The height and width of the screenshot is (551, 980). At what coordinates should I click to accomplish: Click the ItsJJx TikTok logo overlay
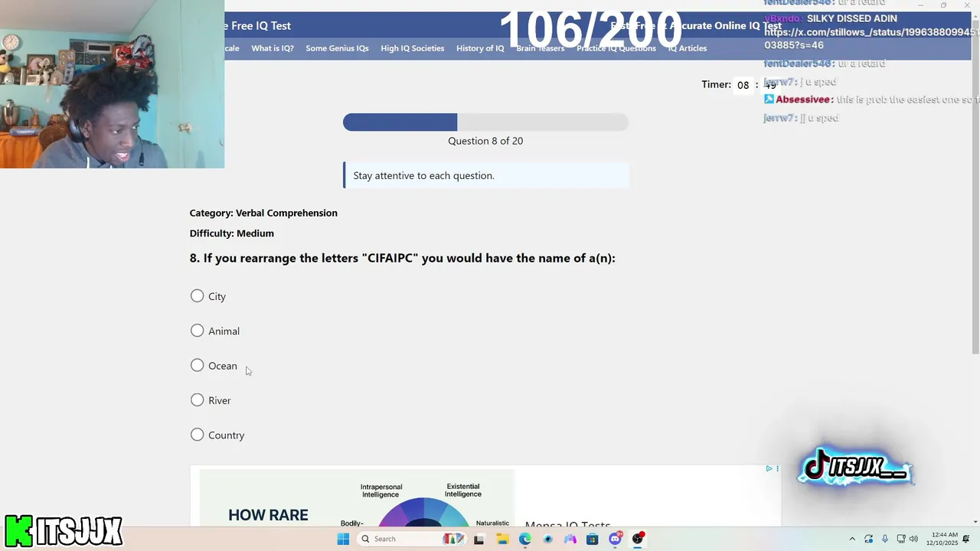[855, 466]
